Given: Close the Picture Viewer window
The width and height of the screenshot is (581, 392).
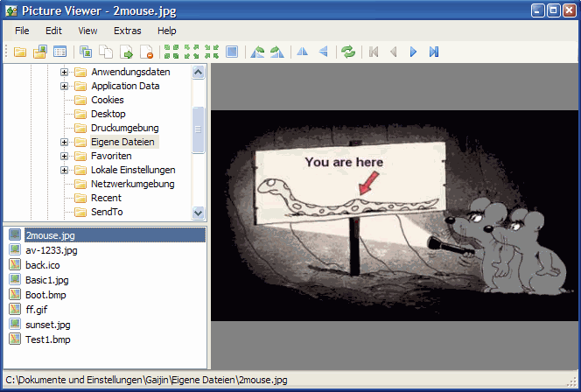Looking at the screenshot, I should pos(570,10).
